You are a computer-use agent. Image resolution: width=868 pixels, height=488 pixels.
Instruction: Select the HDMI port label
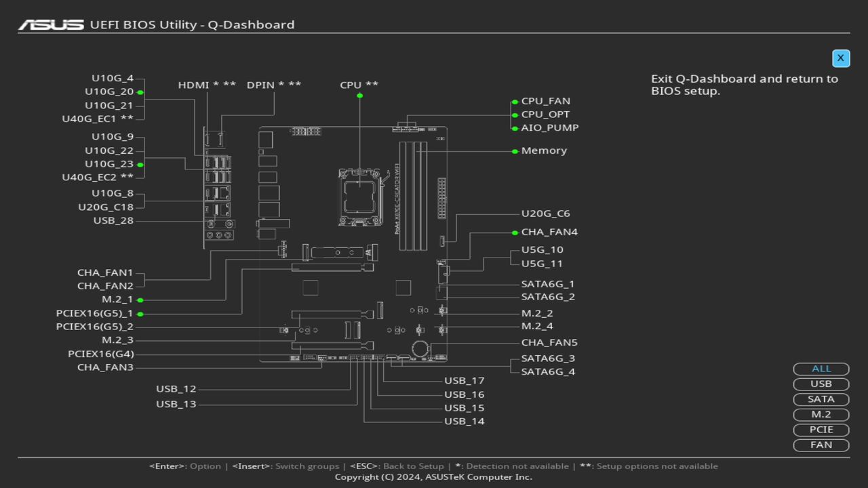pos(207,85)
